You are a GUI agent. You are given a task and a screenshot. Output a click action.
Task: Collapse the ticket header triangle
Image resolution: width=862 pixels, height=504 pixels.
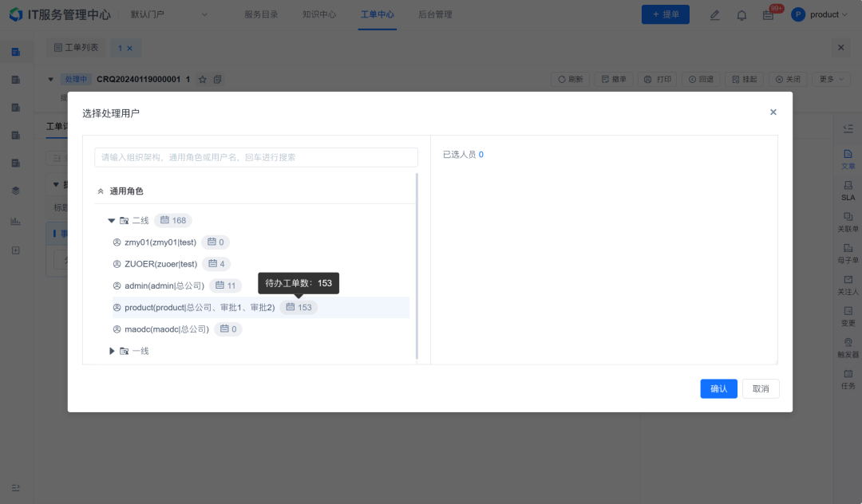coord(50,79)
